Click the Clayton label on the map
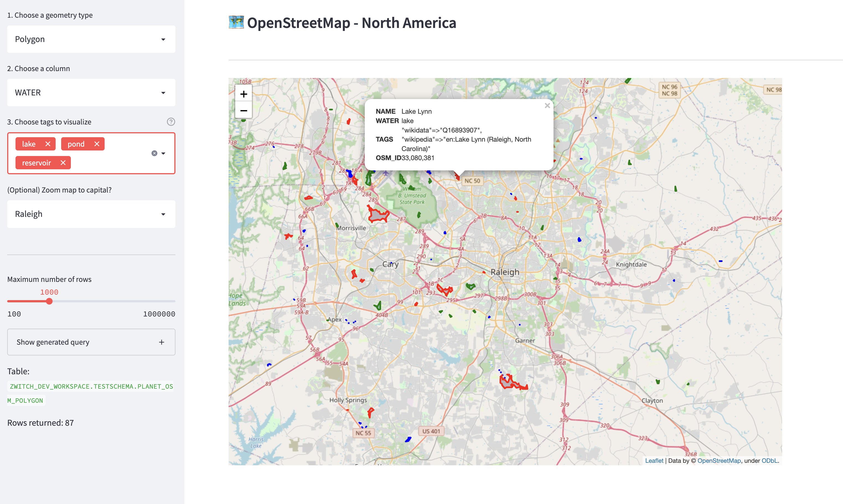The image size is (843, 504). pos(652,401)
